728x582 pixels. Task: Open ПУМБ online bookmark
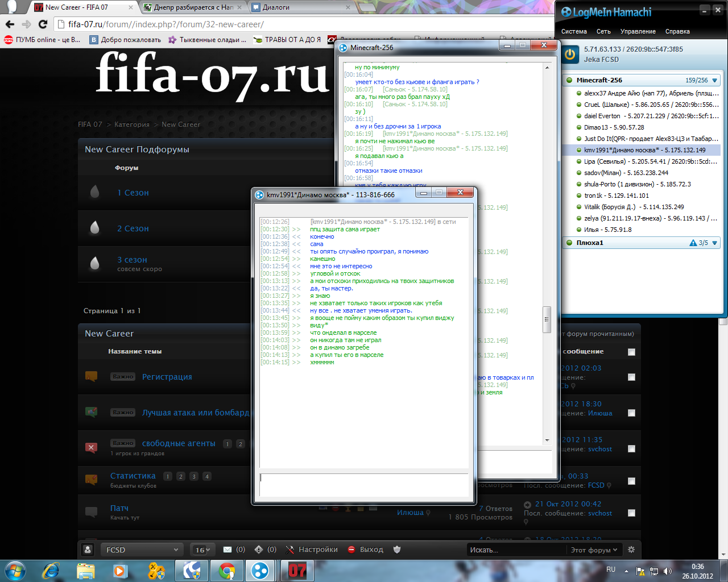point(42,40)
